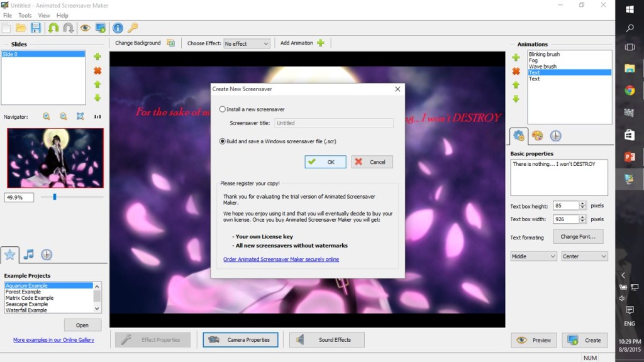The height and width of the screenshot is (362, 644).
Task: Click the Add Animation green plus
Action: tap(321, 43)
